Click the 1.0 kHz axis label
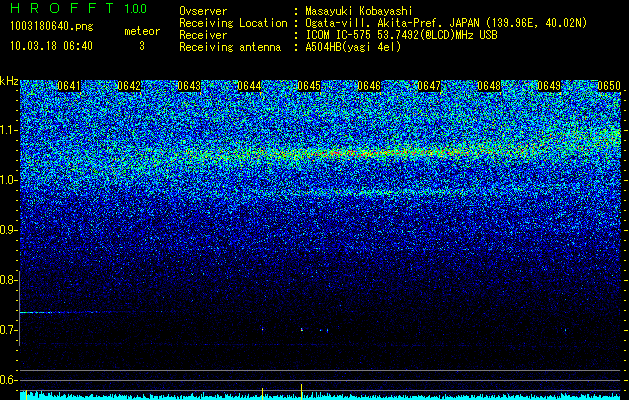The width and height of the screenshot is (629, 400). tap(8, 180)
